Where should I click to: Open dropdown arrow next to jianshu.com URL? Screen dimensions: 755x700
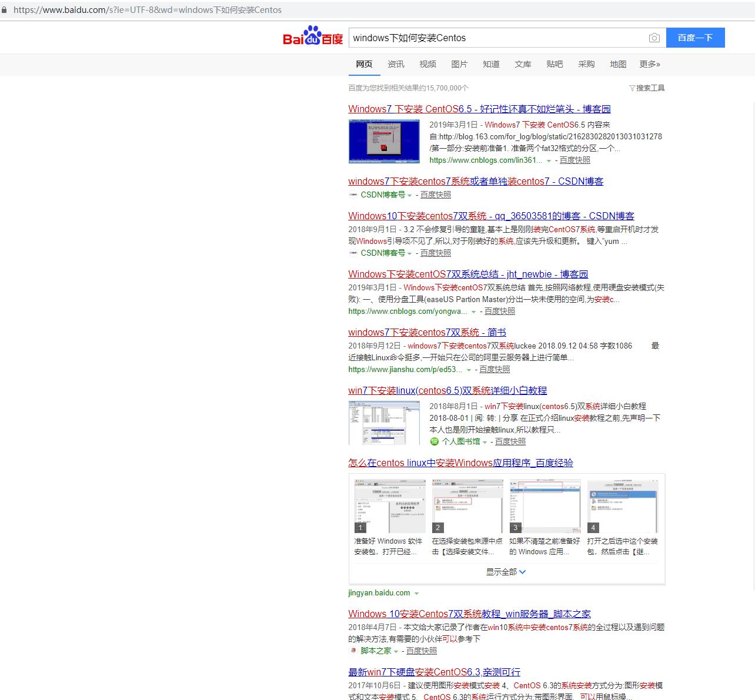point(469,370)
